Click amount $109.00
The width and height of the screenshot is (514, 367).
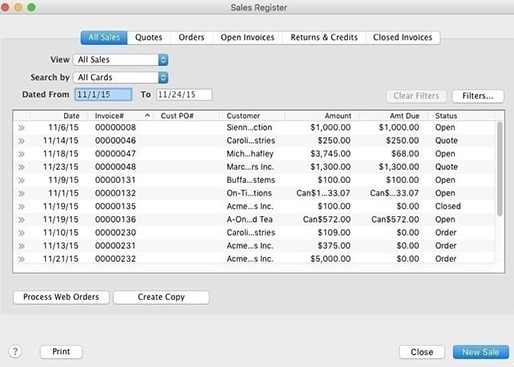click(334, 232)
